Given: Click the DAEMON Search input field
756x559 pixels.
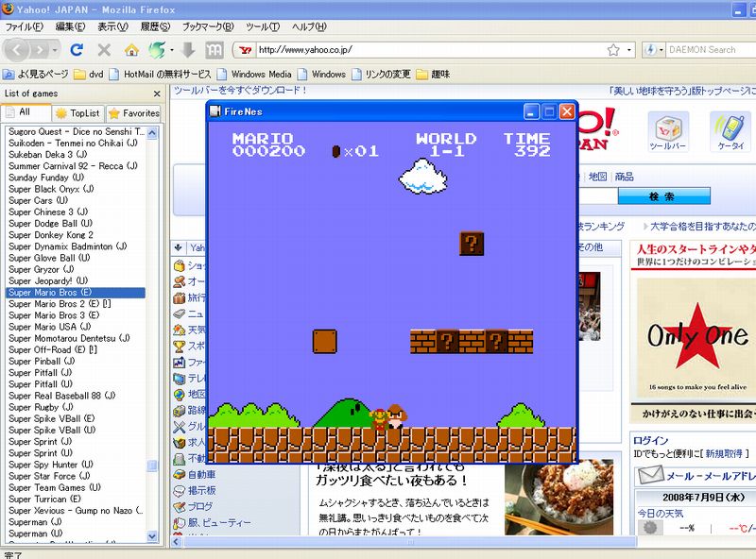Looking at the screenshot, I should (x=709, y=50).
